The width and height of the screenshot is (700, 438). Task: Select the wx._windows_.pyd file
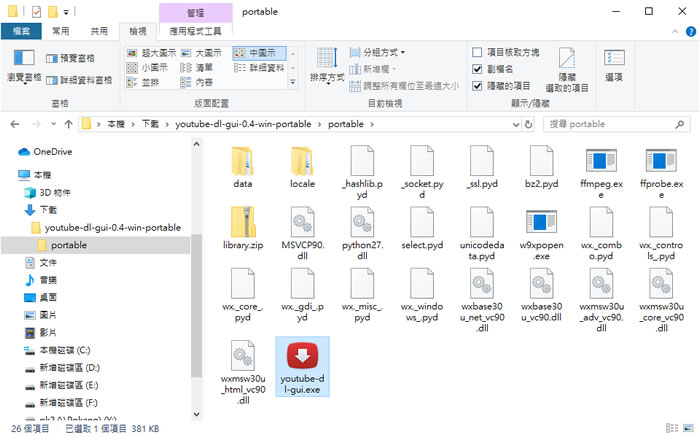click(x=422, y=295)
